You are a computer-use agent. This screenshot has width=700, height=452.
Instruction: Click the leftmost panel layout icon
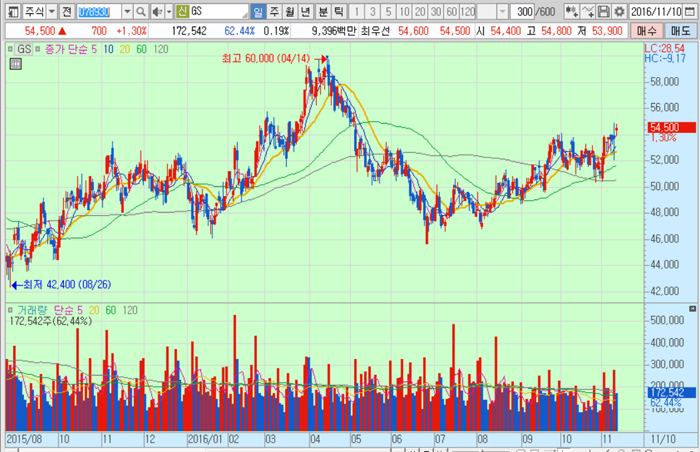click(x=10, y=11)
